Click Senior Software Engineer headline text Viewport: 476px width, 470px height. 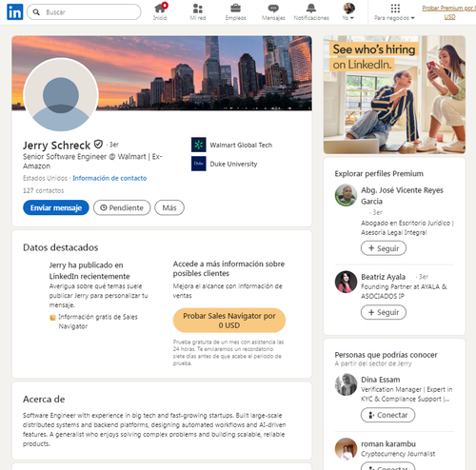(92, 161)
